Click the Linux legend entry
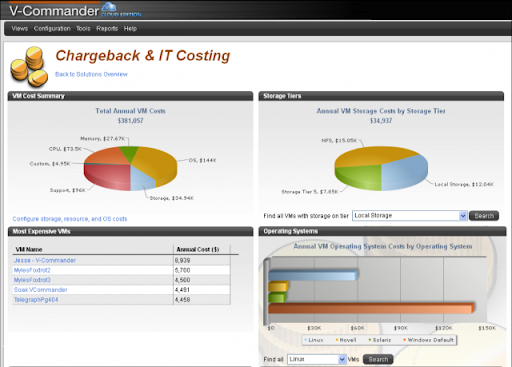The image size is (512, 367). 314,340
